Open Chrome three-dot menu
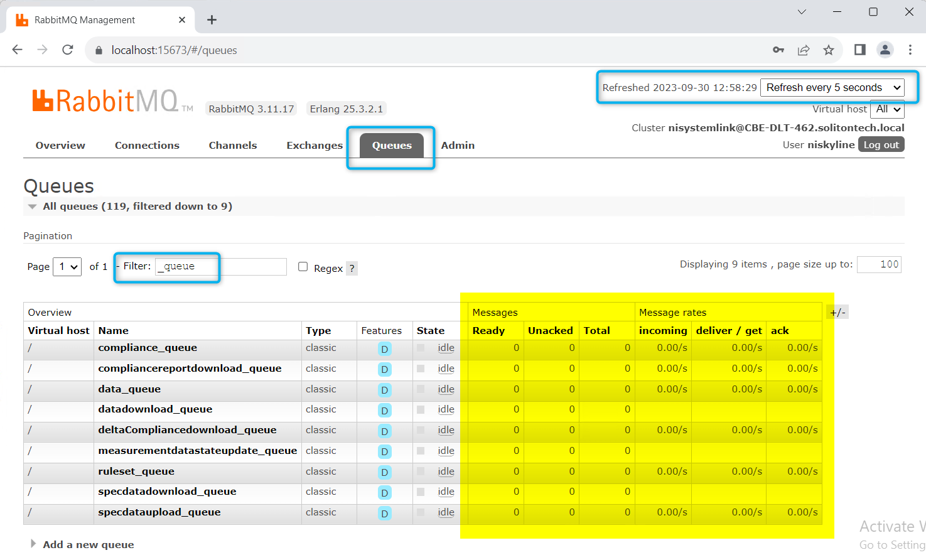The width and height of the screenshot is (926, 560). [x=910, y=50]
